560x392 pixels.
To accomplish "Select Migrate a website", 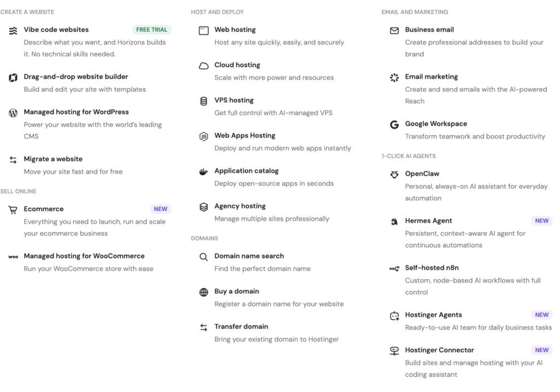I will pos(53,159).
